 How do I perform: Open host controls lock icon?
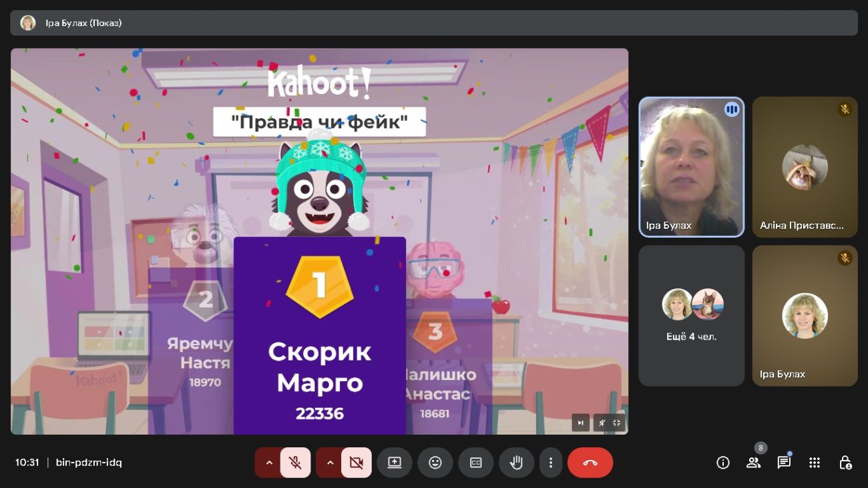click(845, 463)
